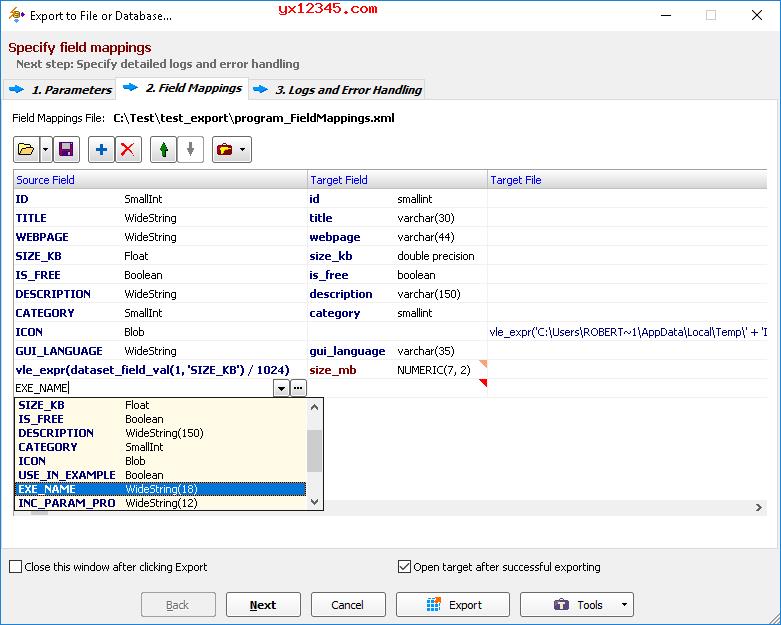Edit the EXE_NAME source field input

(143, 388)
